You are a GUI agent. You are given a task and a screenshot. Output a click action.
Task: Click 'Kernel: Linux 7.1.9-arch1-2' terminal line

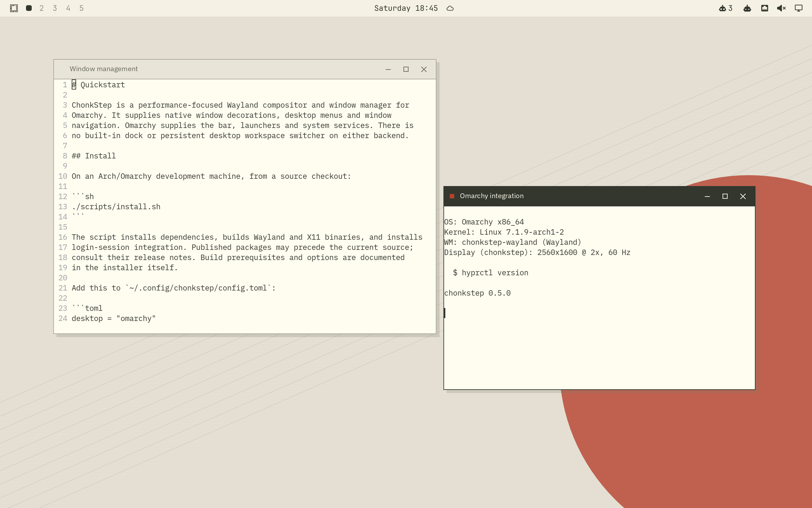pyautogui.click(x=504, y=232)
